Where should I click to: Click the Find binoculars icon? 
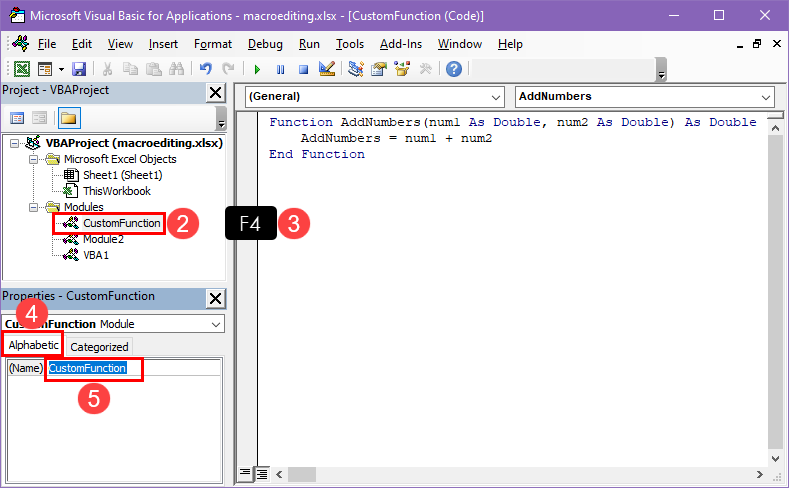pyautogui.click(x=177, y=69)
